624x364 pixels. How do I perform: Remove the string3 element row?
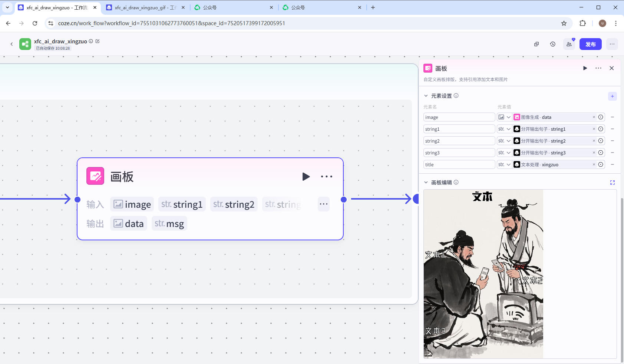[x=613, y=153]
